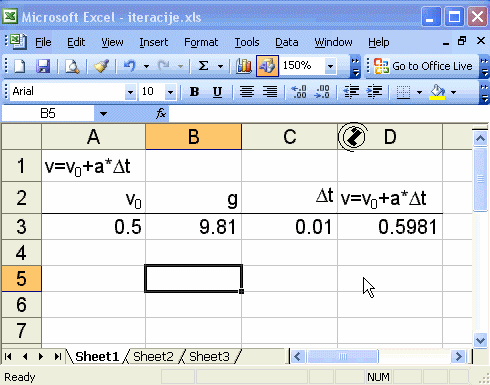The image size is (490, 385).
Task: Open the Borders style dropdown
Action: pyautogui.click(x=419, y=92)
